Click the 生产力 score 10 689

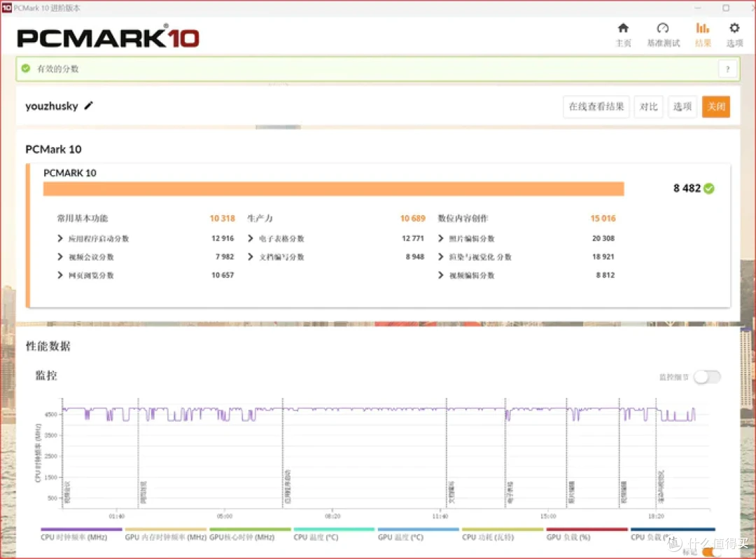pyautogui.click(x=413, y=219)
